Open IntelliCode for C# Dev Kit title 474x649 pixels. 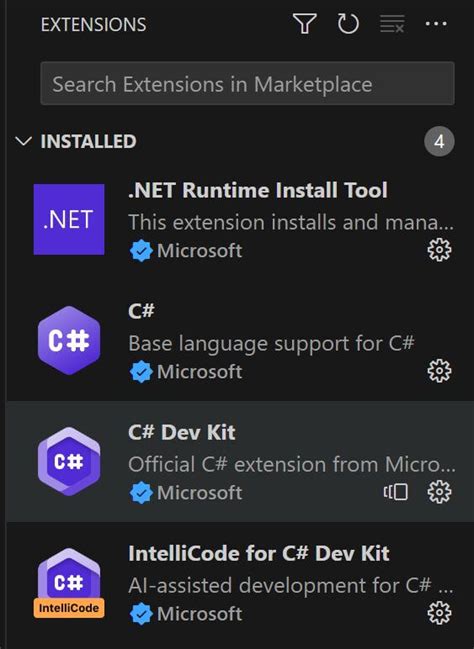coord(259,553)
